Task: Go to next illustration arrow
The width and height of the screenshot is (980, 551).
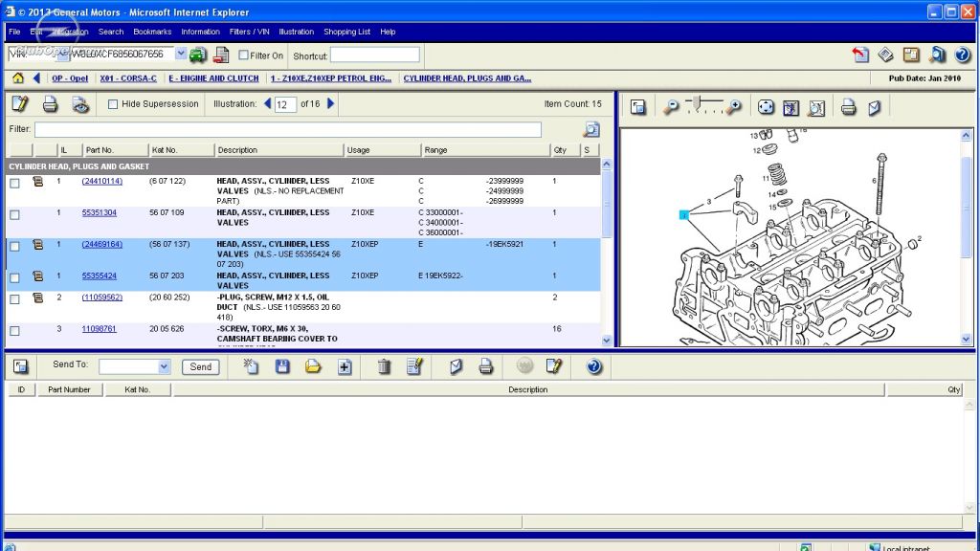Action: (331, 103)
